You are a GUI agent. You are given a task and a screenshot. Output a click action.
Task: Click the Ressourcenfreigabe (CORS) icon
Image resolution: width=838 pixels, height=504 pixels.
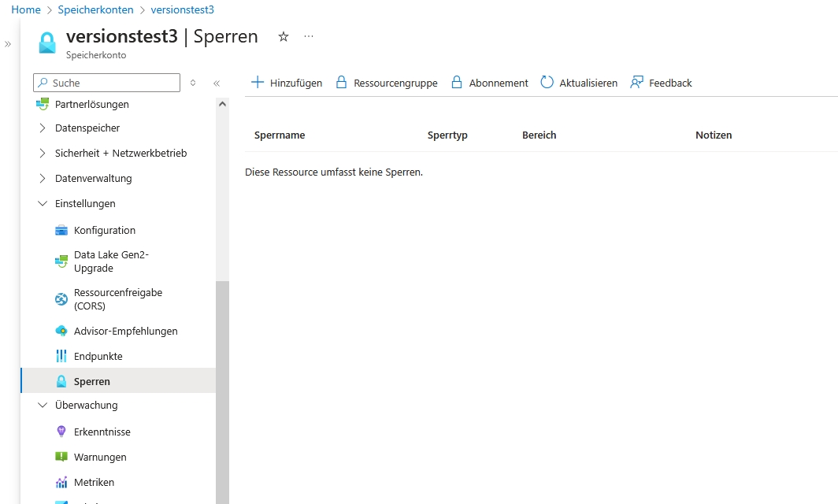tap(61, 299)
